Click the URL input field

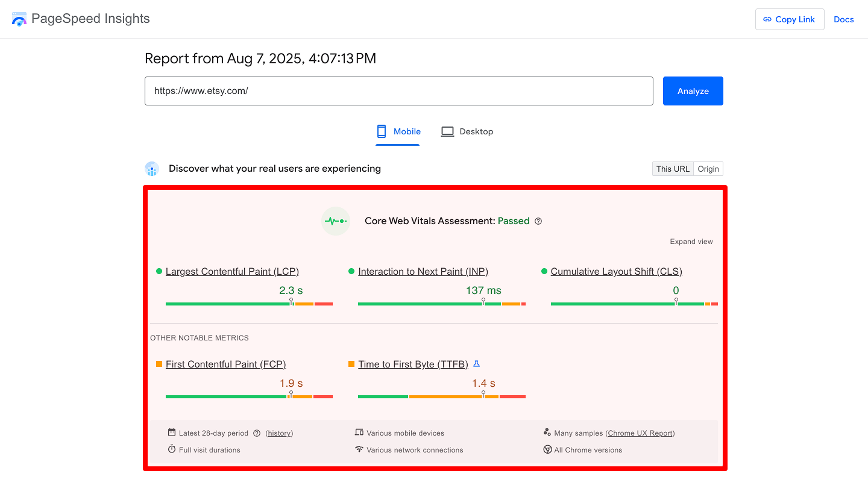point(398,91)
